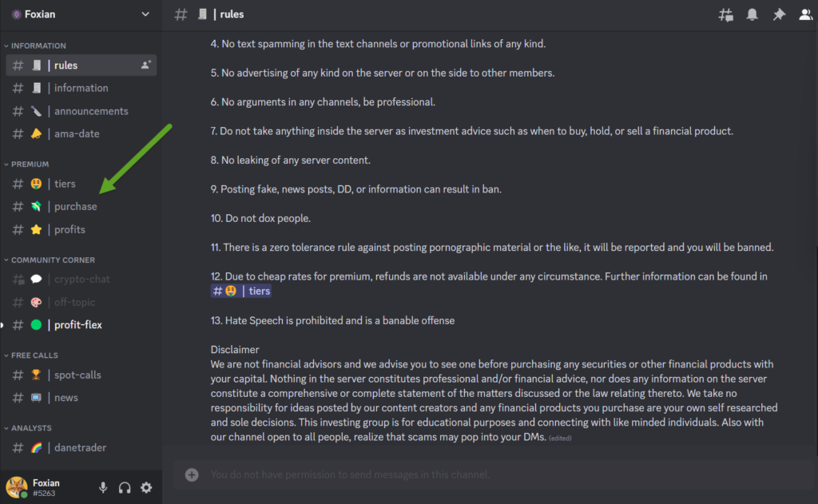Click the message input field
The width and height of the screenshot is (818, 504).
pos(479,474)
